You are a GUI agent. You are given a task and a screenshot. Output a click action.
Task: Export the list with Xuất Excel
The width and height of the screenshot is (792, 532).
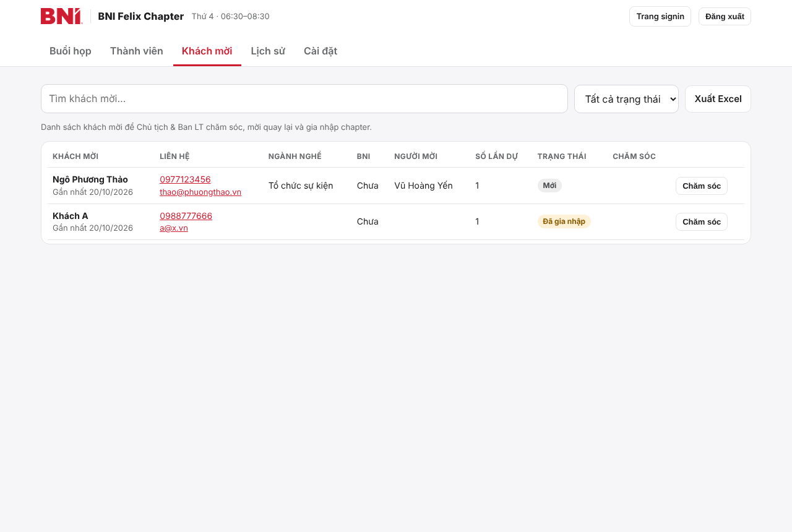click(718, 99)
